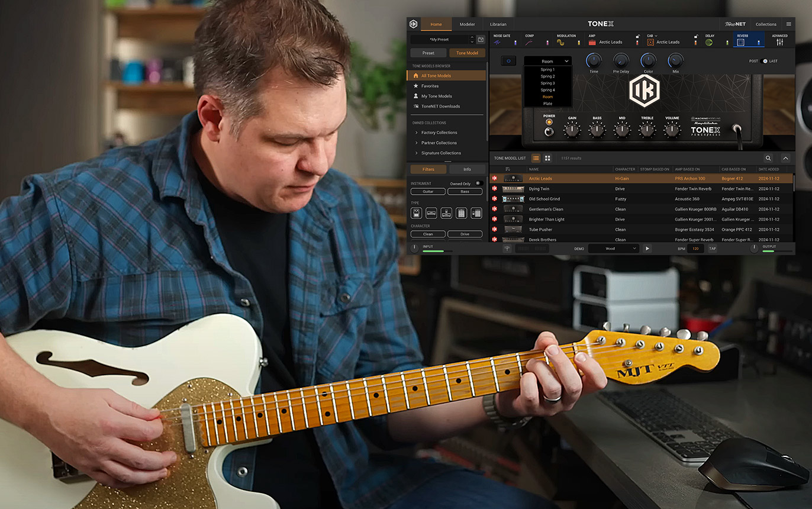Switch to the Modeler tab
The image size is (812, 509).
467,24
